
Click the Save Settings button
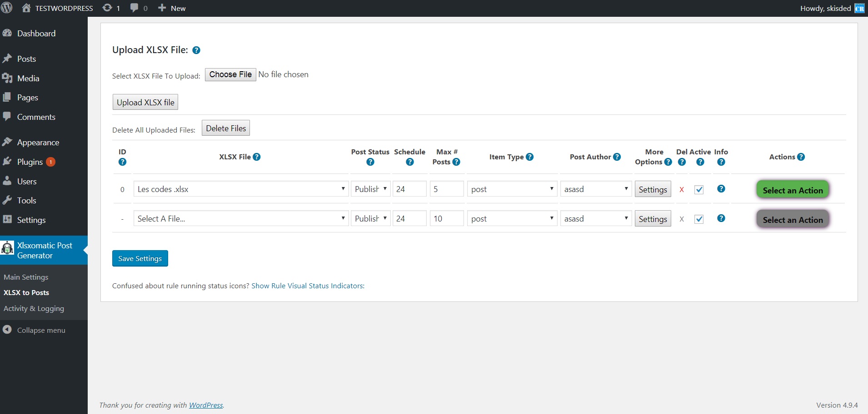[x=140, y=258]
